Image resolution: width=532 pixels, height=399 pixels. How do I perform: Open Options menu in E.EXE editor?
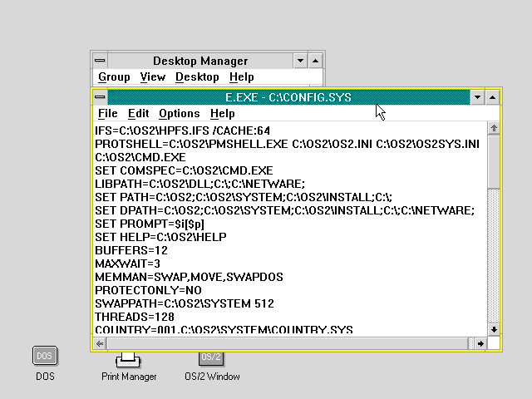(x=180, y=113)
